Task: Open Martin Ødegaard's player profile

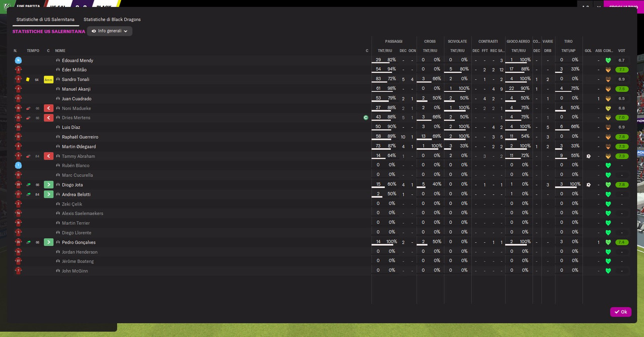Action: pyautogui.click(x=78, y=146)
